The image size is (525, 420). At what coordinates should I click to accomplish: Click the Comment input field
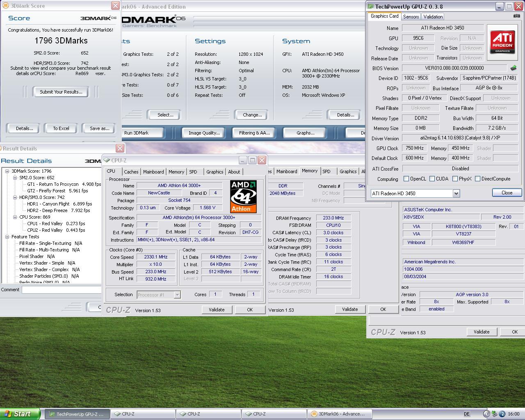pos(62,290)
